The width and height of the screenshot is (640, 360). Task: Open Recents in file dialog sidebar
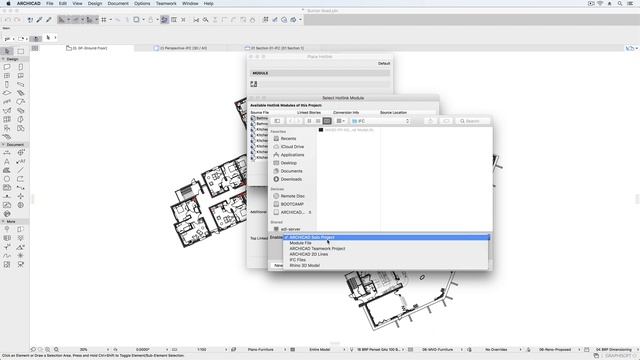pos(288,139)
